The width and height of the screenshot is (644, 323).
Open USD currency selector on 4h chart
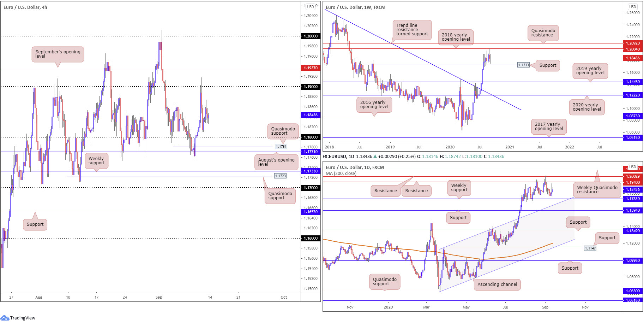[311, 7]
